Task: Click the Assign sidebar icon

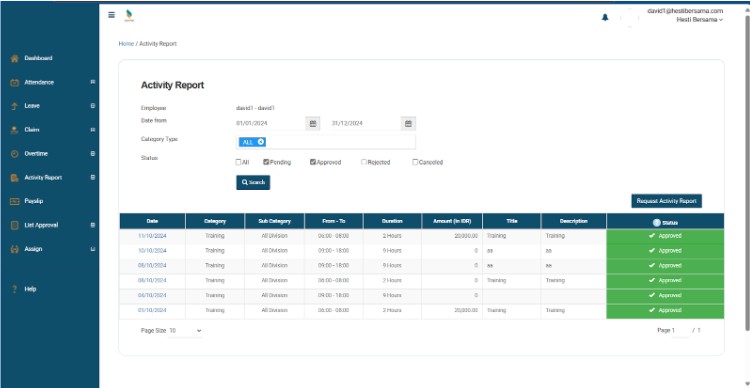Action: click(x=15, y=249)
